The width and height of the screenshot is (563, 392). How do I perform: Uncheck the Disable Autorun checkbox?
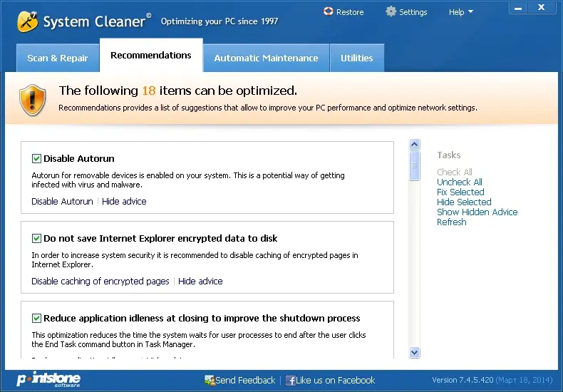click(x=36, y=158)
